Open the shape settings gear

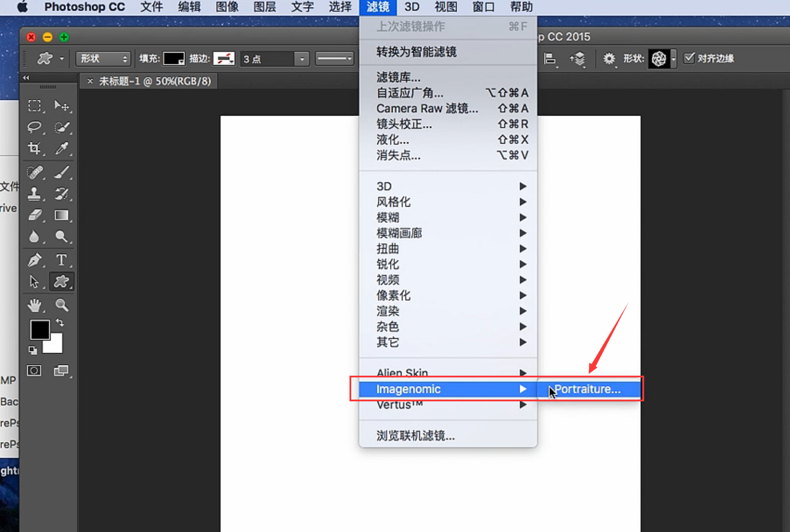click(609, 58)
